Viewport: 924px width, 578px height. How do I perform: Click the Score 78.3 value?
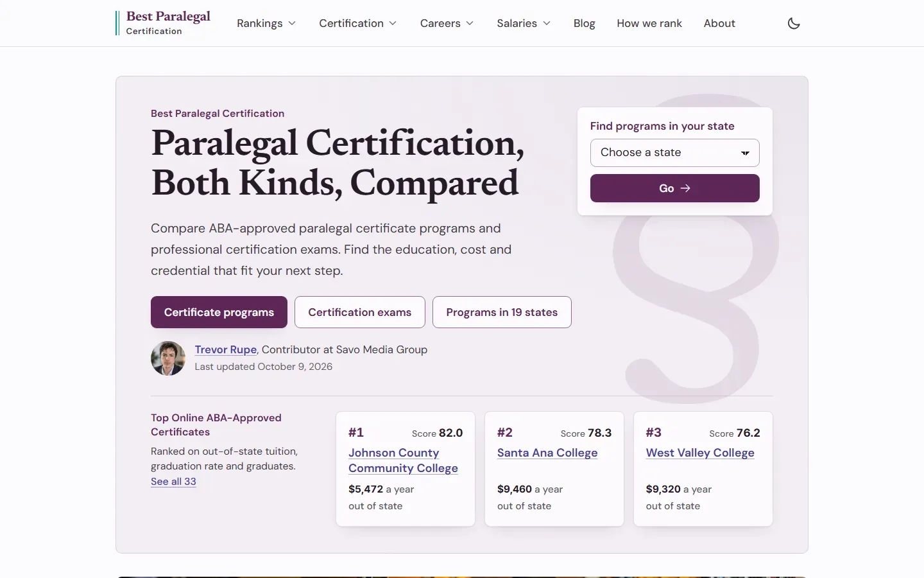pos(586,433)
